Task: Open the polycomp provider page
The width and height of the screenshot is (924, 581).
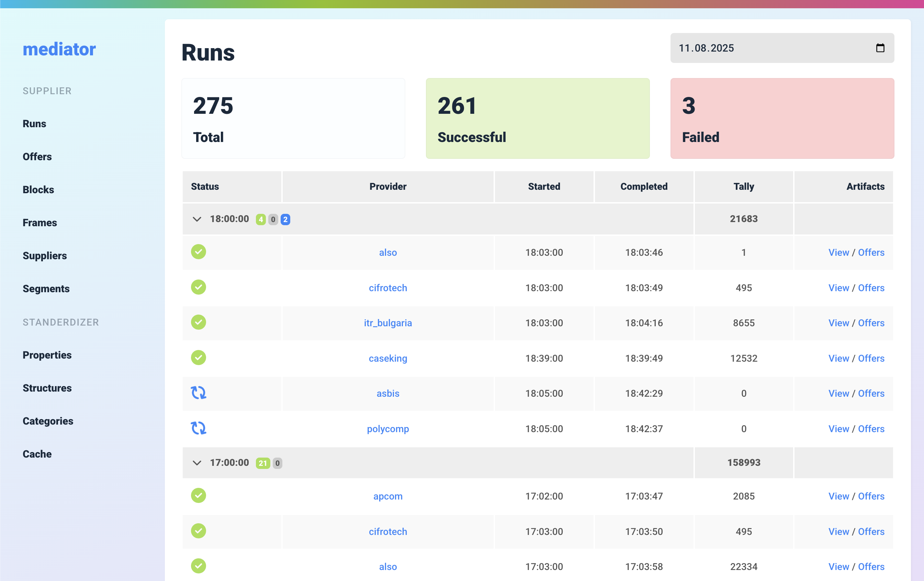Action: click(388, 429)
